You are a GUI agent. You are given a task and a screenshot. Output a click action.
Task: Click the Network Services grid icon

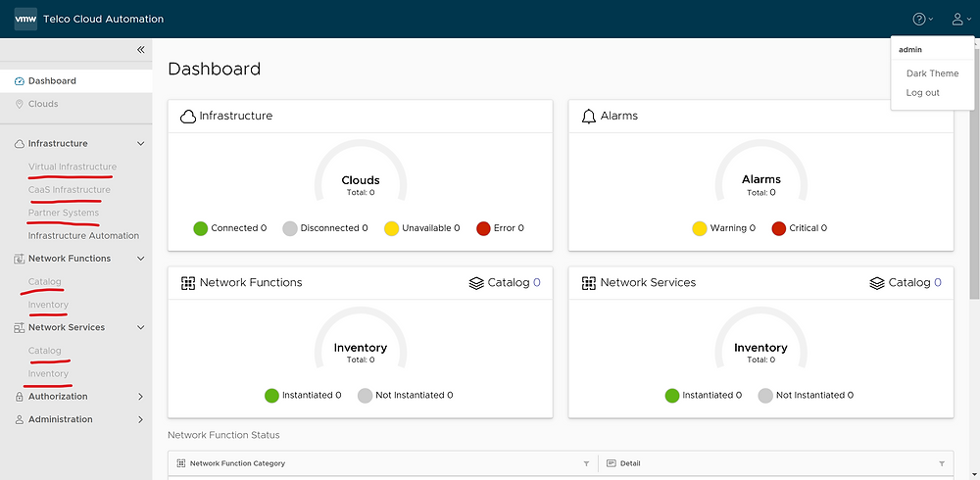[589, 283]
